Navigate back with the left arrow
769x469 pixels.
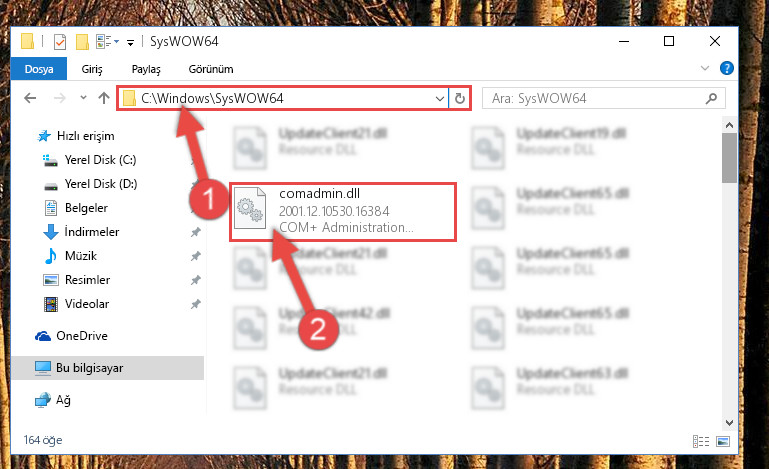pyautogui.click(x=30, y=98)
